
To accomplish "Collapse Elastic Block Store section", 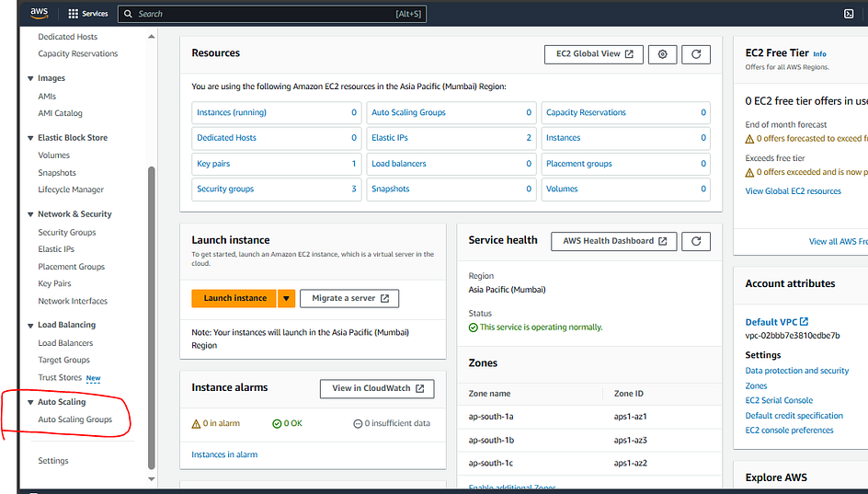I will (x=30, y=138).
